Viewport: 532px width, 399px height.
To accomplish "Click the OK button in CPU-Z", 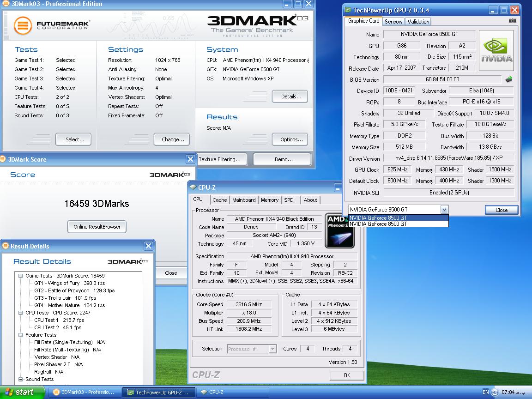I will tap(347, 375).
